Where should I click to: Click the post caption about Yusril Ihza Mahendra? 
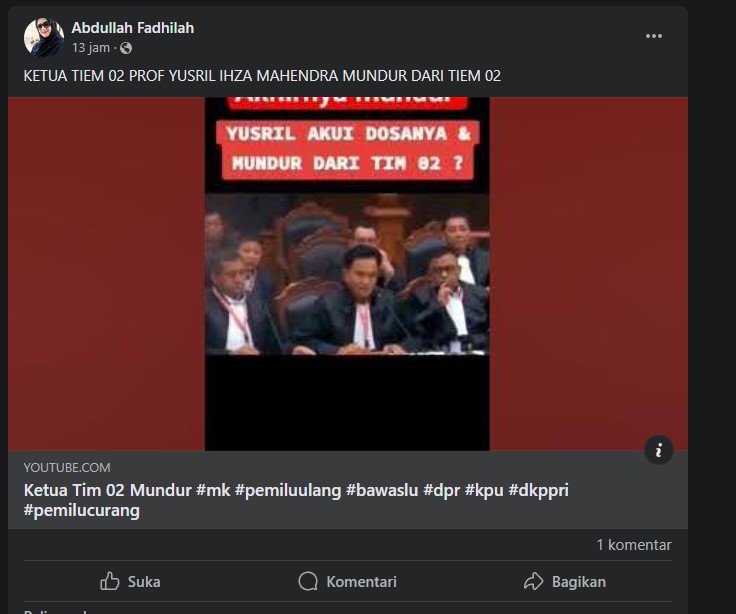(x=262, y=76)
